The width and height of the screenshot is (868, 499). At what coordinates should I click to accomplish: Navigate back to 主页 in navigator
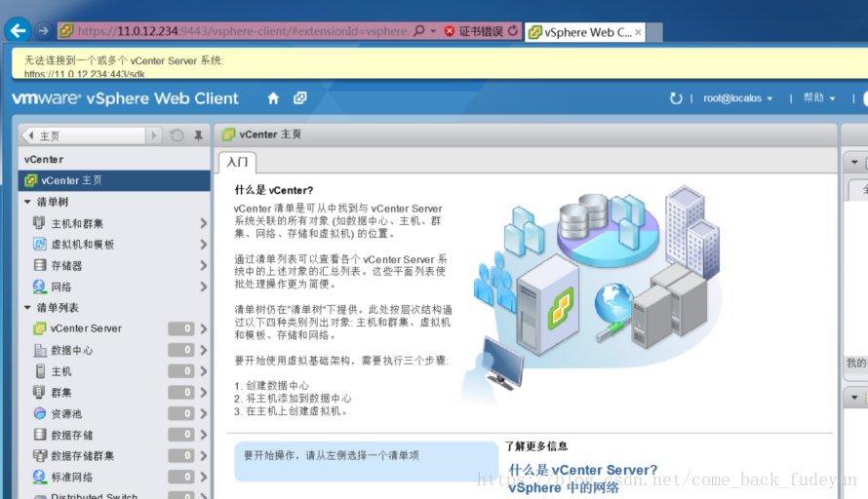click(x=84, y=135)
